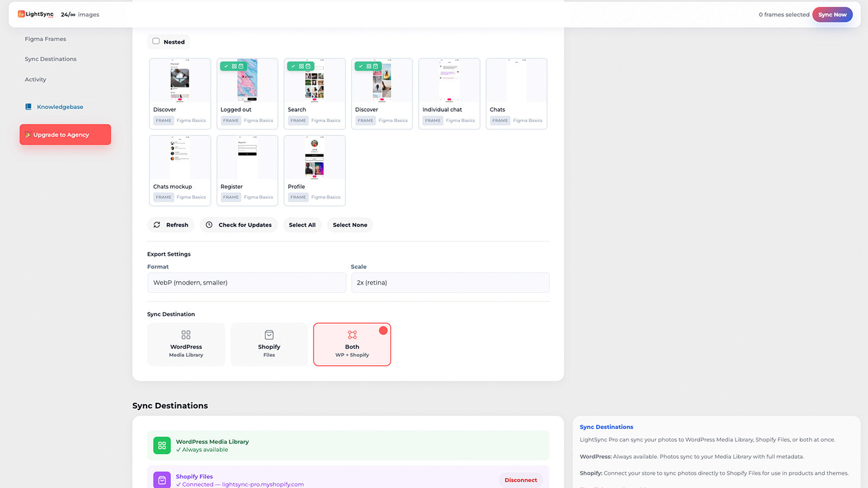Click the Shopify bag icon in Sync Destination
The height and width of the screenshot is (488, 868).
click(x=269, y=335)
